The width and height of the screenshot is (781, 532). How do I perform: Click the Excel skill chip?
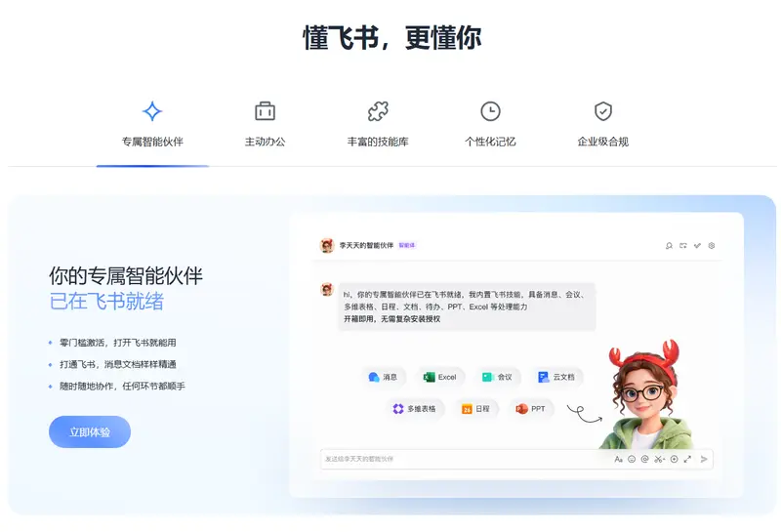(x=440, y=377)
